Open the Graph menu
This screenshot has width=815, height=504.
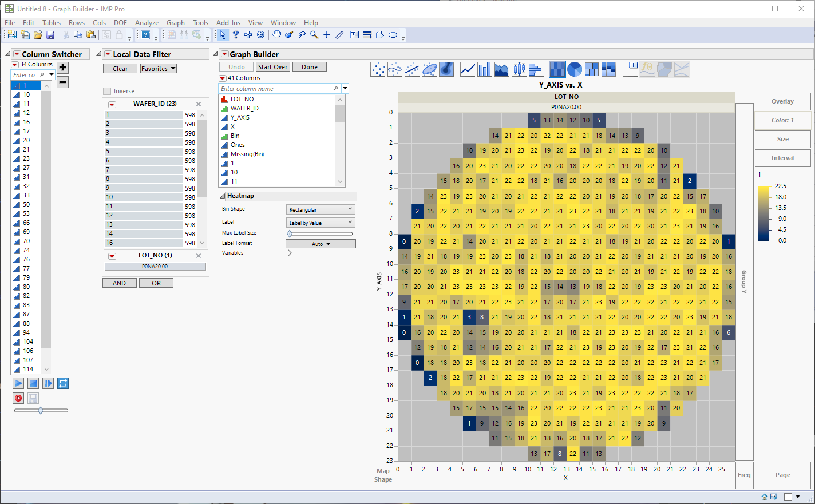tap(176, 23)
